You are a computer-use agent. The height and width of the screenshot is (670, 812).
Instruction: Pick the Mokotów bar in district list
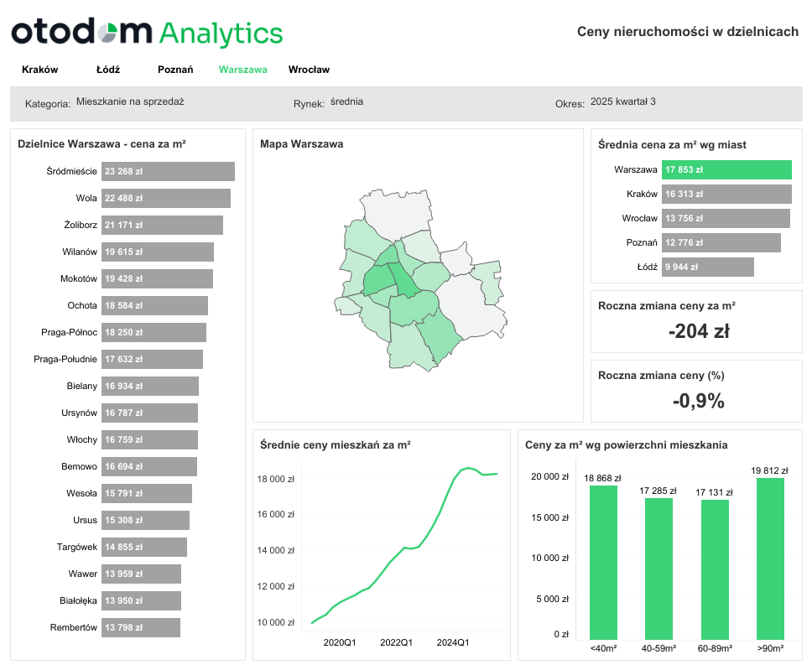point(157,278)
